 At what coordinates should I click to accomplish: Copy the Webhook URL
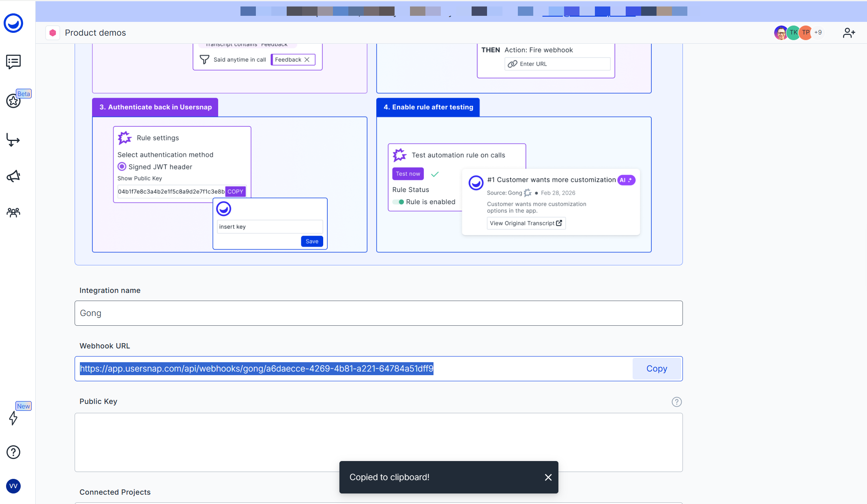point(657,369)
